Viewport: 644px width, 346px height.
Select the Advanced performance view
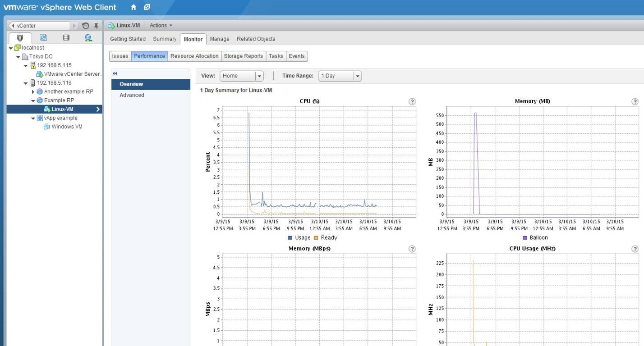tap(151, 95)
